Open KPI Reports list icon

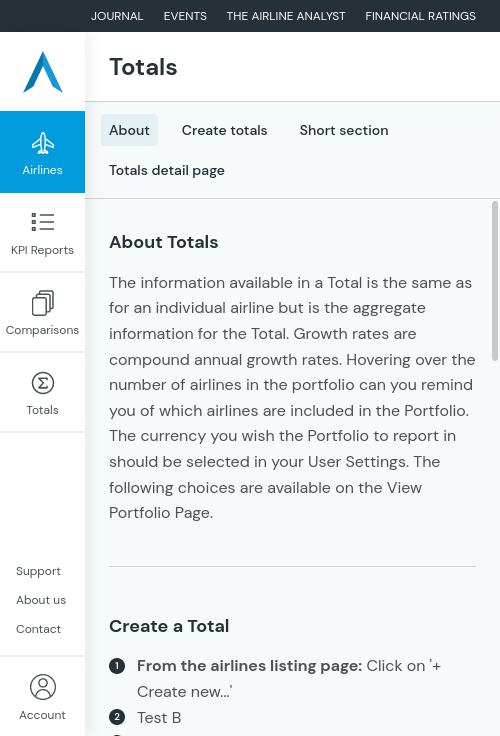click(x=43, y=222)
